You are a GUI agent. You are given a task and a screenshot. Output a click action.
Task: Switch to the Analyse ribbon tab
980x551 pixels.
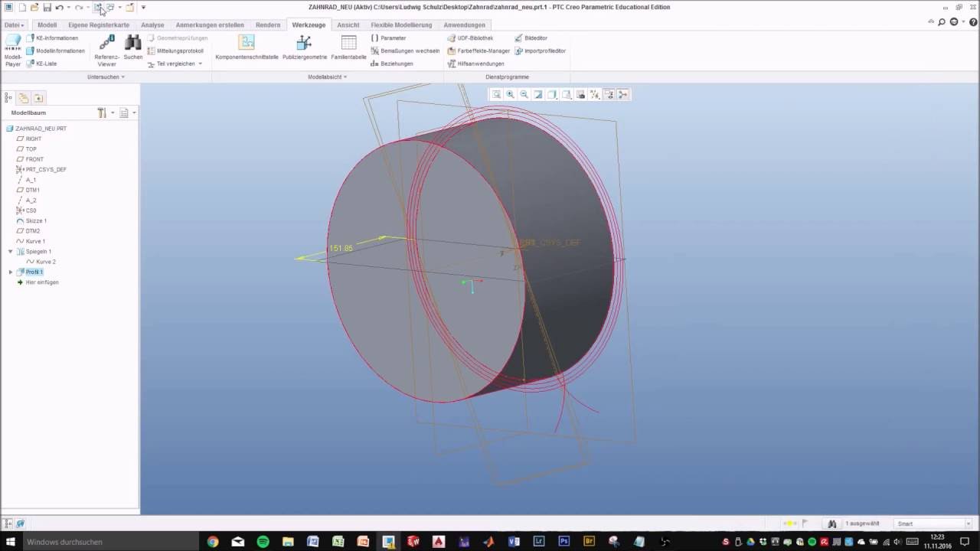152,24
